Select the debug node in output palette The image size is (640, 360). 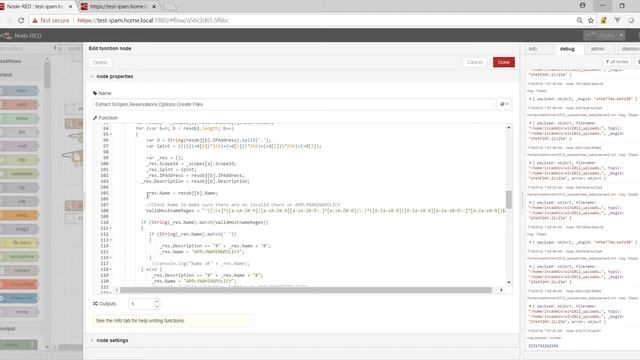[18, 345]
